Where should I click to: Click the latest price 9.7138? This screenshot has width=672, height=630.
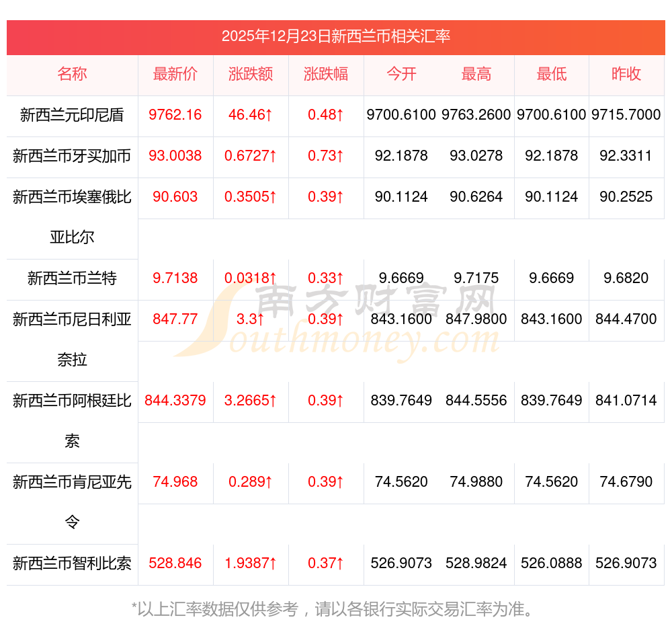point(175,278)
